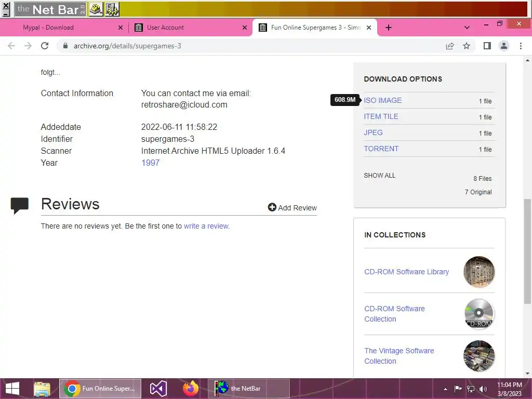The height and width of the screenshot is (399, 532).
Task: Open the browser side panel
Action: (487, 46)
